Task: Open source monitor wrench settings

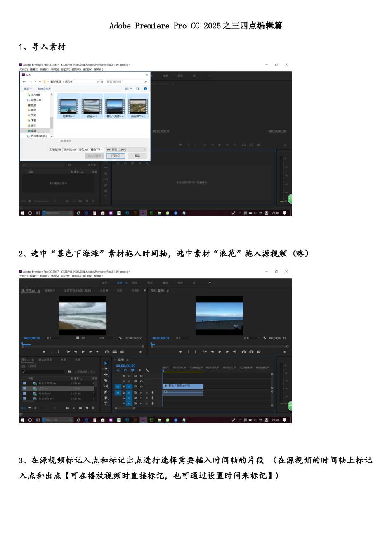Action: 120,338
